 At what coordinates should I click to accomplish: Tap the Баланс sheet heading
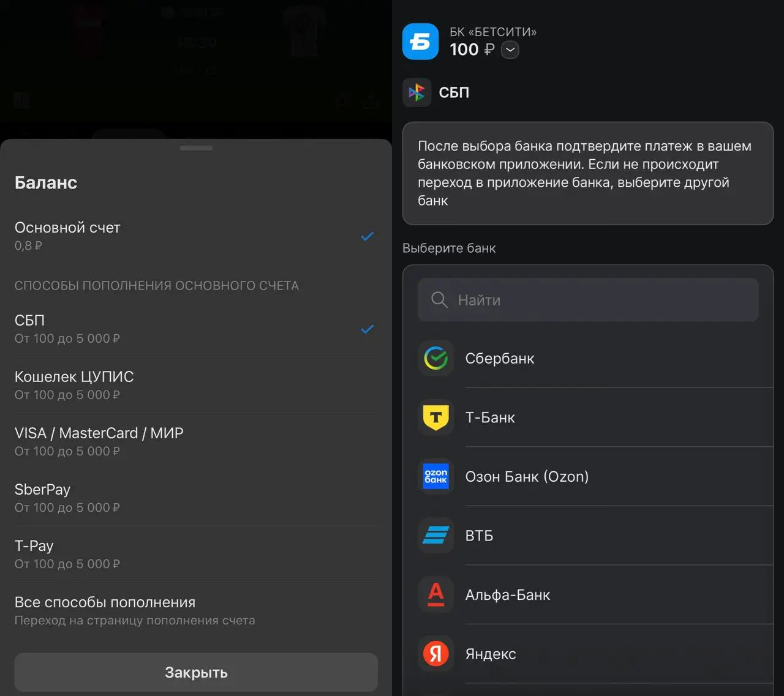(x=46, y=182)
